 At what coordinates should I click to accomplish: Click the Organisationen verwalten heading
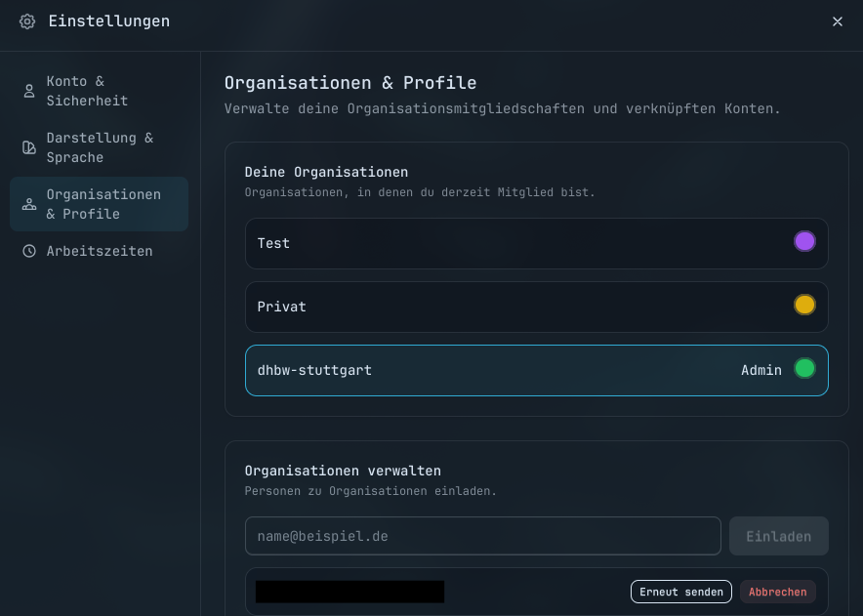(x=343, y=472)
